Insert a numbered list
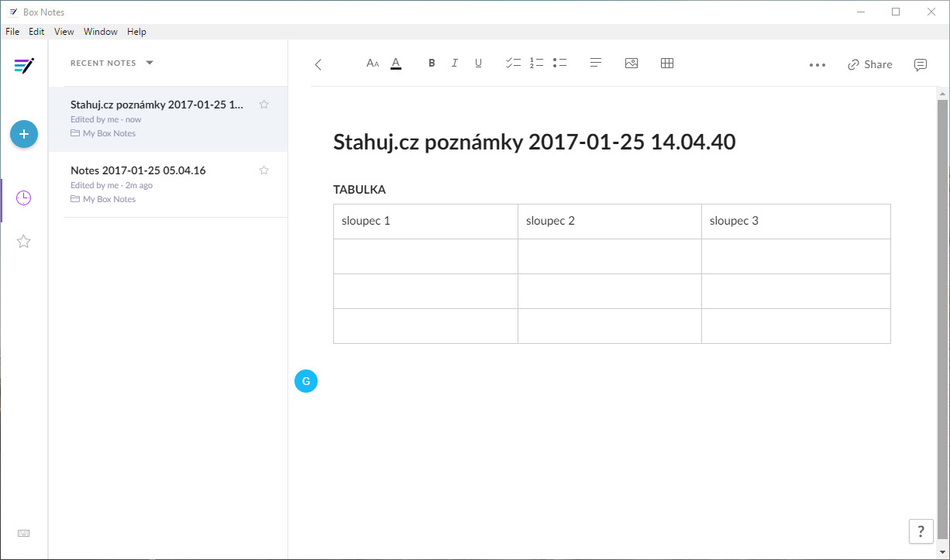Screen dimensions: 950x560 537,64
